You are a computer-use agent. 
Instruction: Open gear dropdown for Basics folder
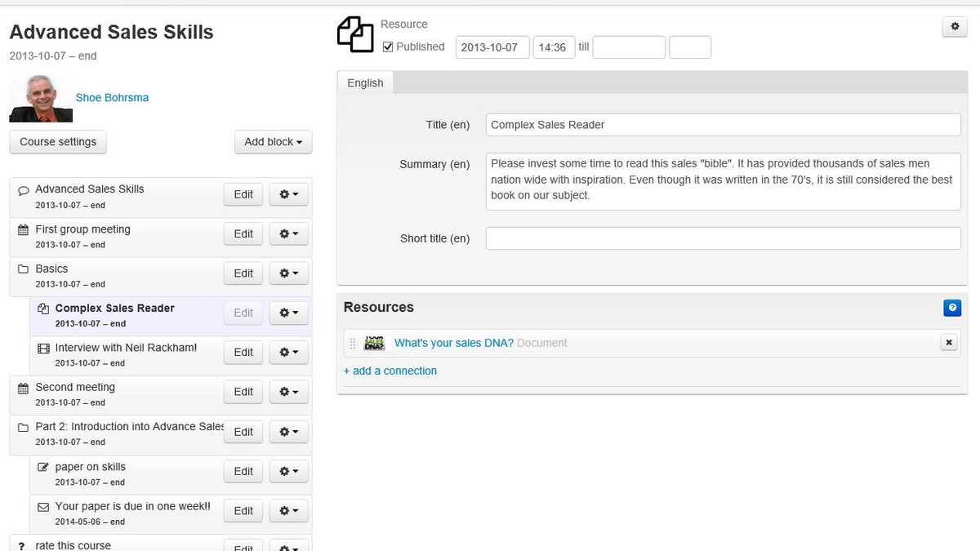289,273
